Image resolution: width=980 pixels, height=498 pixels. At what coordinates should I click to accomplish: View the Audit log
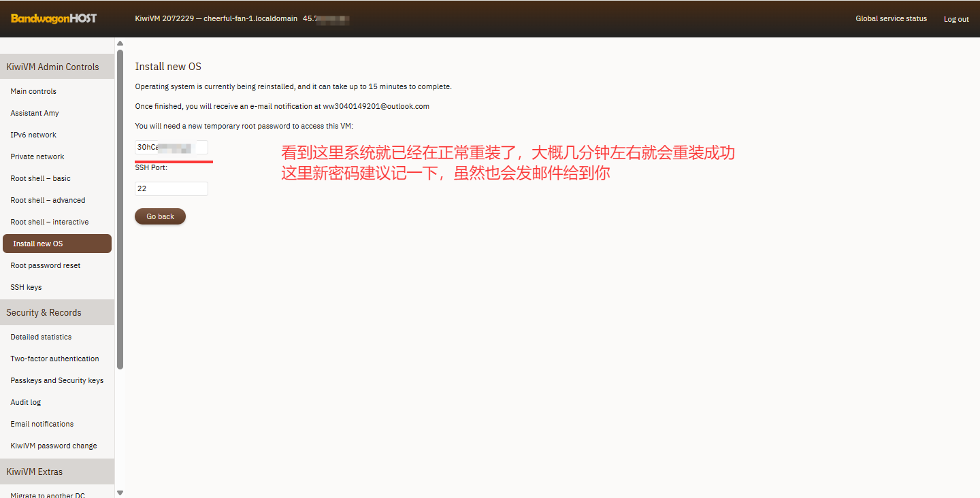(x=26, y=402)
